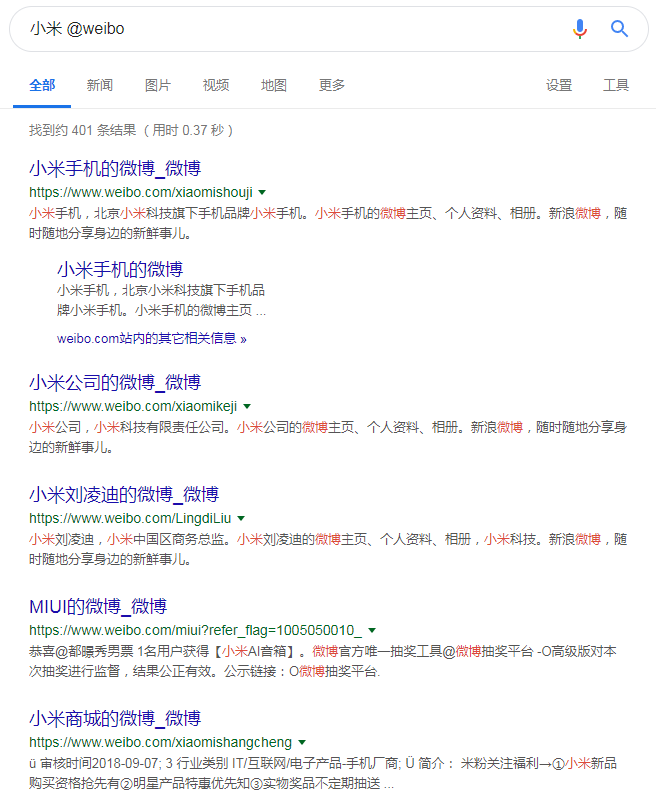Screen dimensions: 656x802
Task: Open result 小米公司的微博_微博
Action: click(x=115, y=382)
